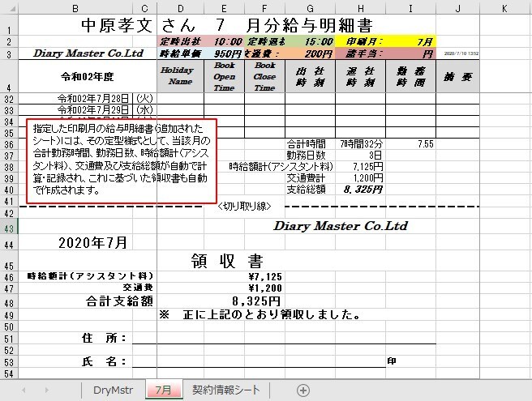Click the 950円 hourly rate cell
The image size is (532, 401).
pyautogui.click(x=224, y=53)
